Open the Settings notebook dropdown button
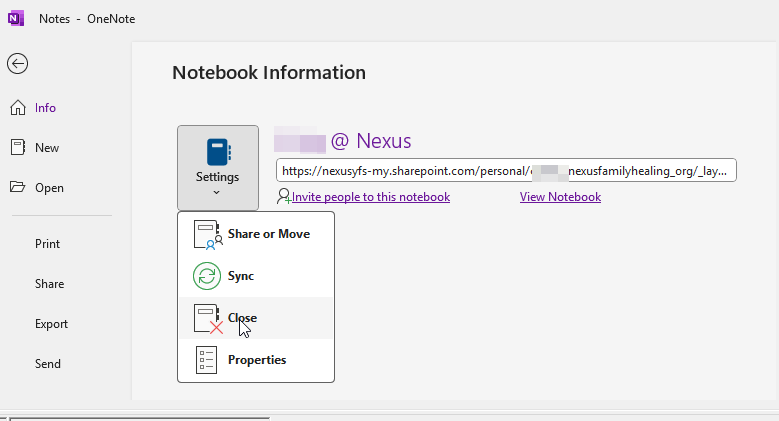Screen dimensions: 779x421 click(x=218, y=168)
